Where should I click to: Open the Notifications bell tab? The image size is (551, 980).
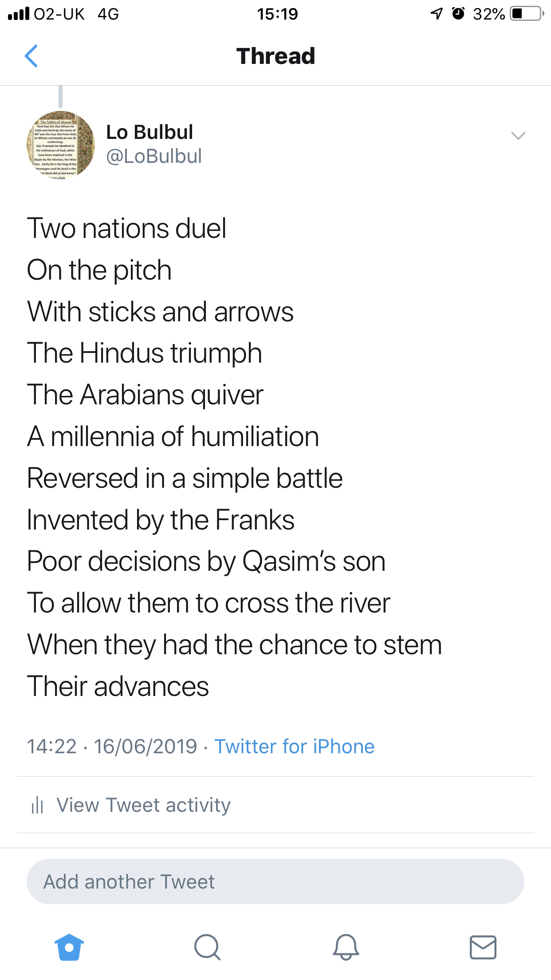346,947
